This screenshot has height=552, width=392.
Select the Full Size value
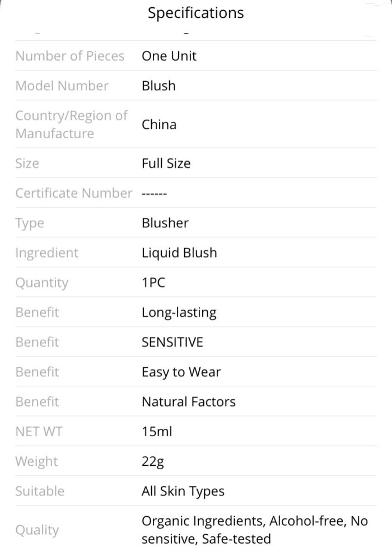(x=166, y=163)
